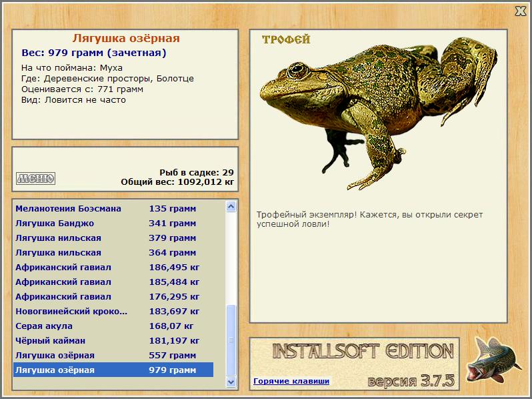Select Меланотения Боэсмана 135 грамм row
Image resolution: width=532 pixels, height=399 pixels.
[x=113, y=208]
